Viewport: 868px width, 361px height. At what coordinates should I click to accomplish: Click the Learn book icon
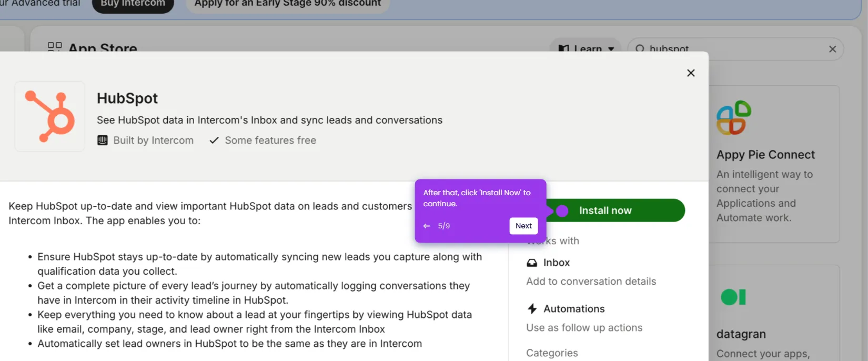click(x=563, y=49)
